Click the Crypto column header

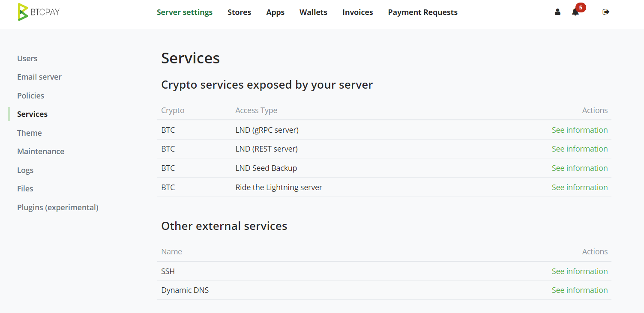pos(173,110)
